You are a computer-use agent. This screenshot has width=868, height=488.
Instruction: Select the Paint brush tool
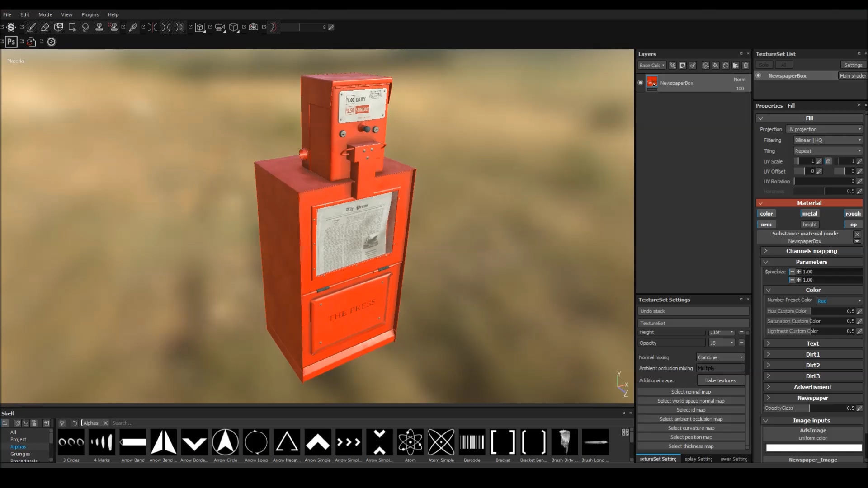point(31,28)
